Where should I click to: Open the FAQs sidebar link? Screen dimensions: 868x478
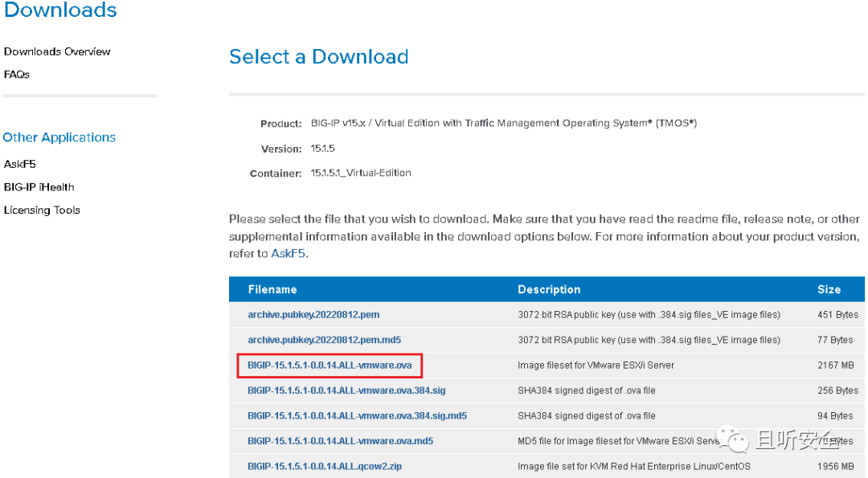pos(17,74)
